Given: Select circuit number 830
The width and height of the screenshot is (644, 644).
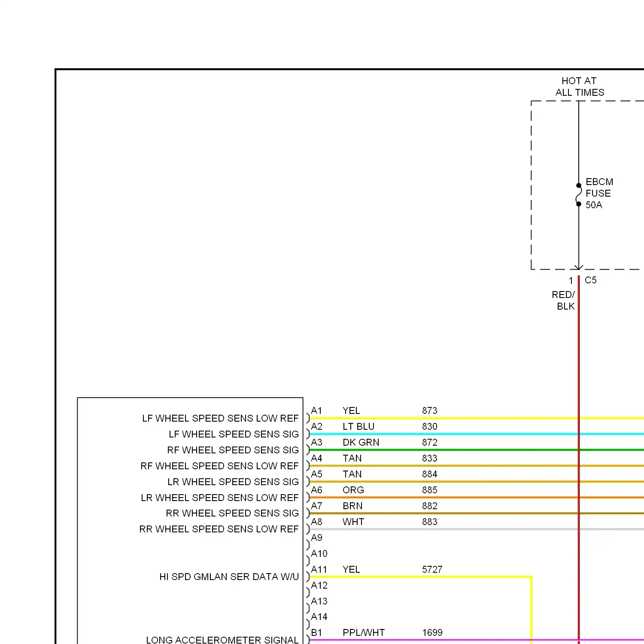Looking at the screenshot, I should (429, 426).
